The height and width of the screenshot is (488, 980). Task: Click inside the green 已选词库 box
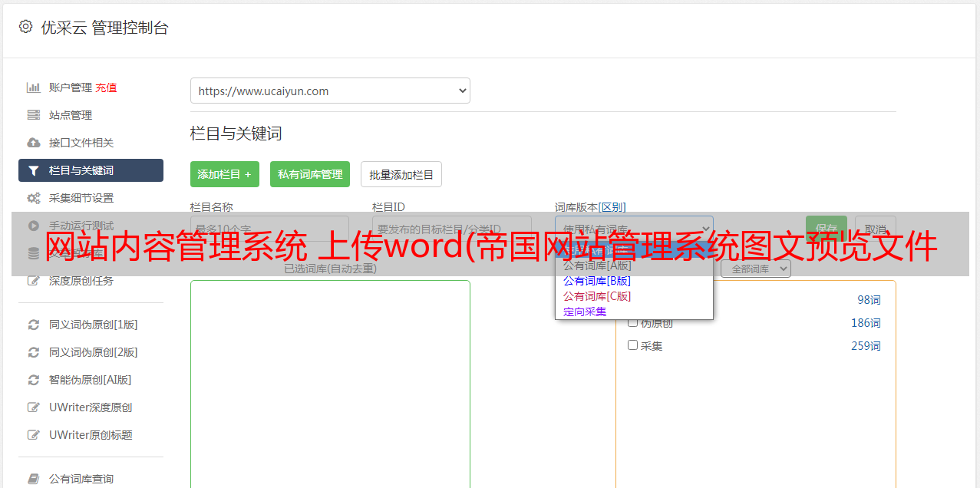[x=330, y=384]
